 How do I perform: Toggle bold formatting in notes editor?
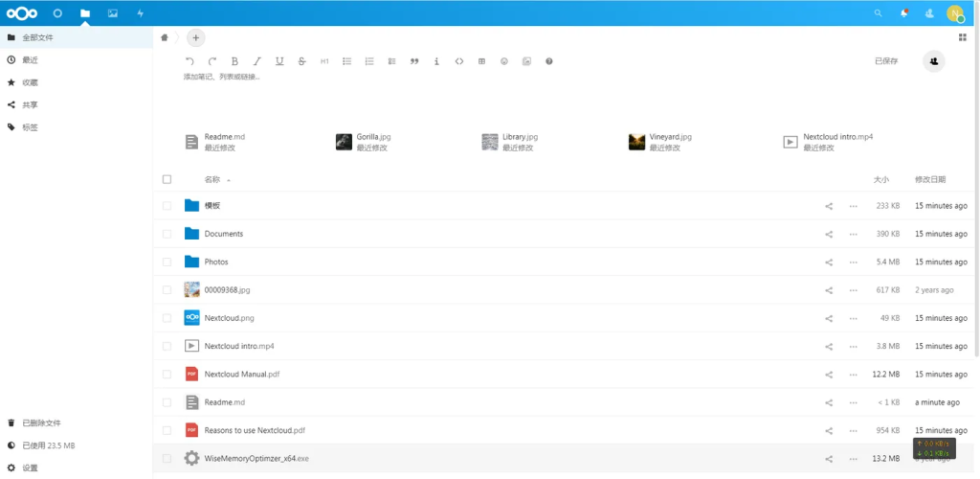(234, 61)
